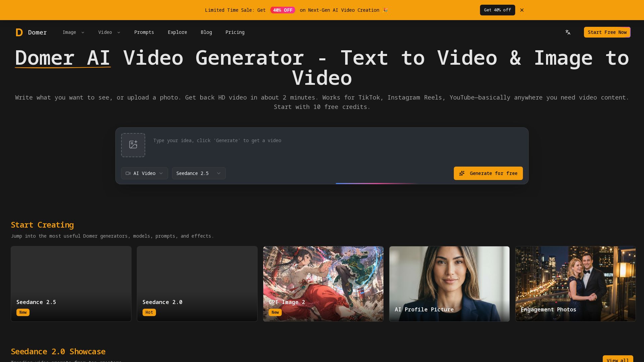
Task: Click the image upload icon box
Action: click(x=133, y=145)
